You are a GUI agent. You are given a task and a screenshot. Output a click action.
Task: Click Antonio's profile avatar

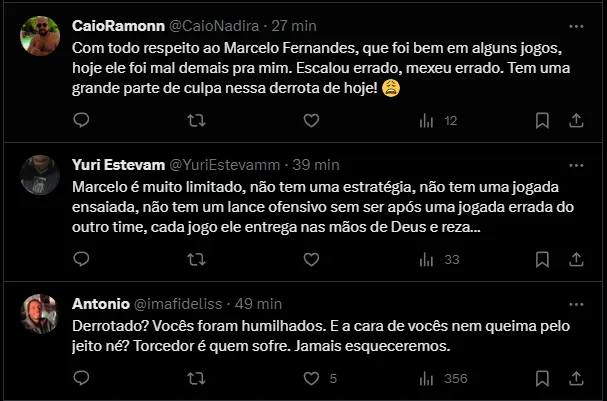pyautogui.click(x=40, y=314)
